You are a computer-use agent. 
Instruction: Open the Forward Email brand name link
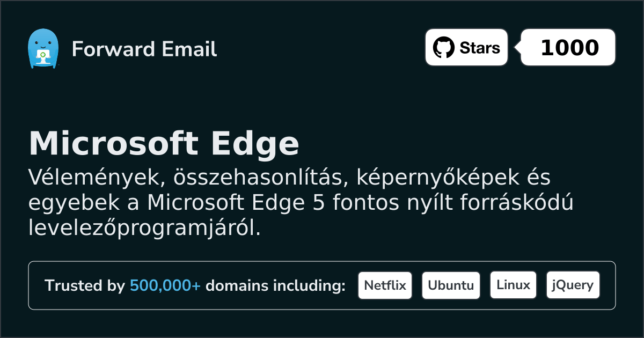tap(144, 49)
